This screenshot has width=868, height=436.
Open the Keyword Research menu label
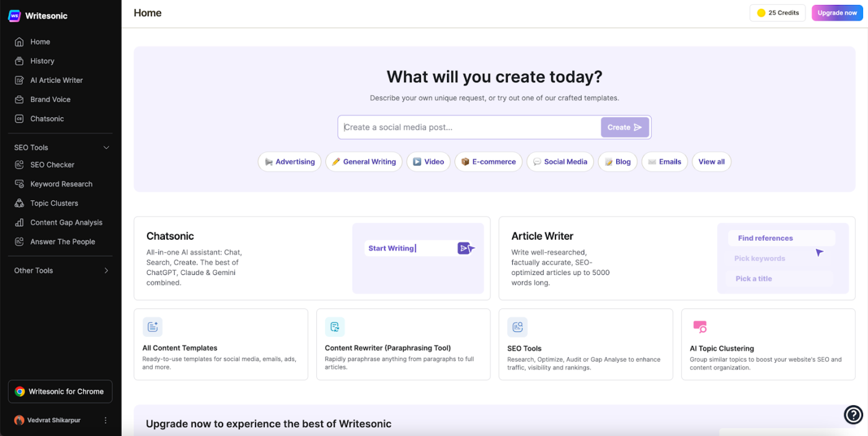[x=61, y=184]
